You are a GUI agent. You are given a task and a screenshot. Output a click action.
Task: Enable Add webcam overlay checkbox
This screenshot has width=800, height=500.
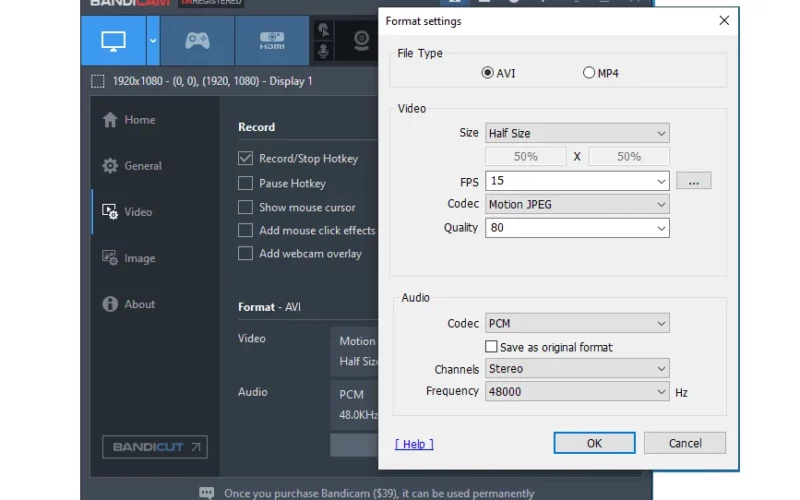[x=245, y=254]
